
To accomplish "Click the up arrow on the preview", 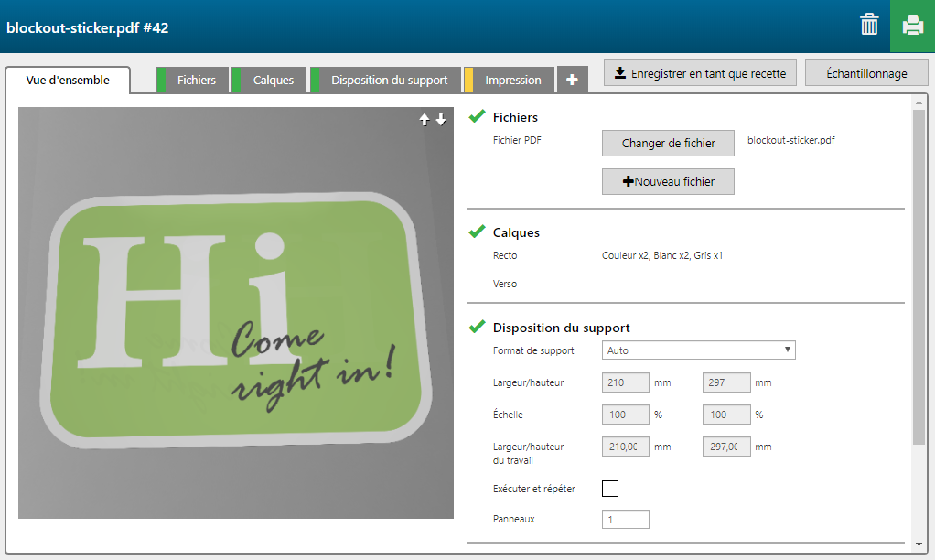I will point(424,120).
